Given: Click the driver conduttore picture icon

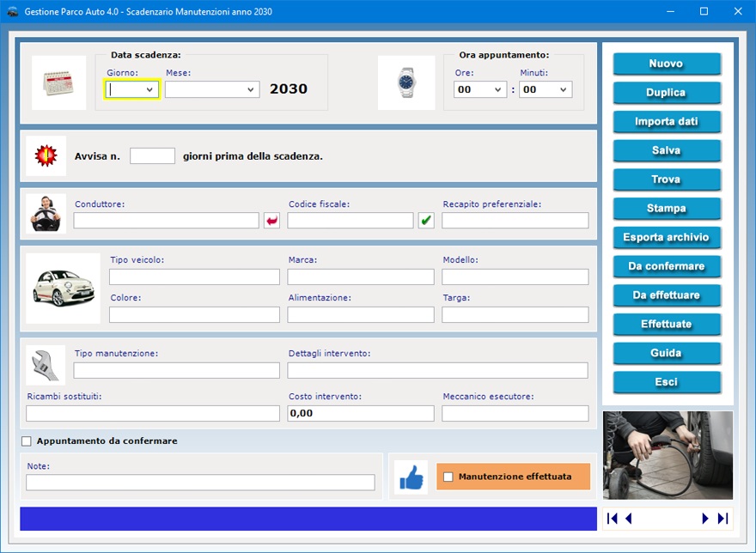Looking at the screenshot, I should 46,214.
